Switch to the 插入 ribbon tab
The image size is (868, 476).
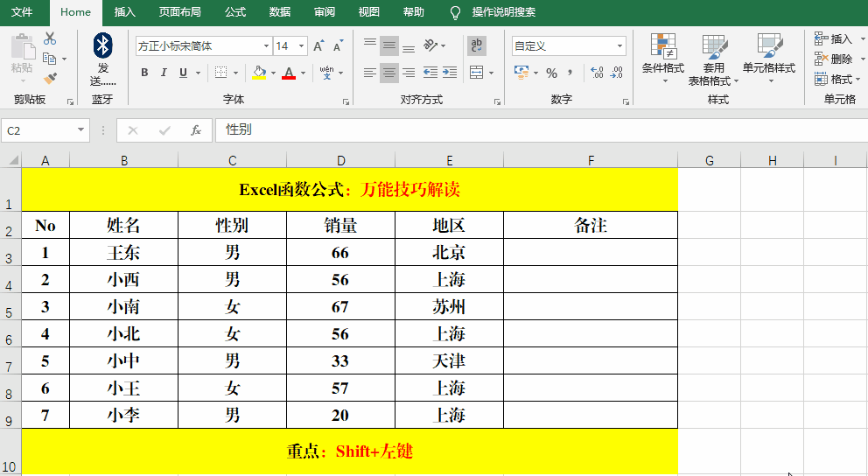click(125, 12)
